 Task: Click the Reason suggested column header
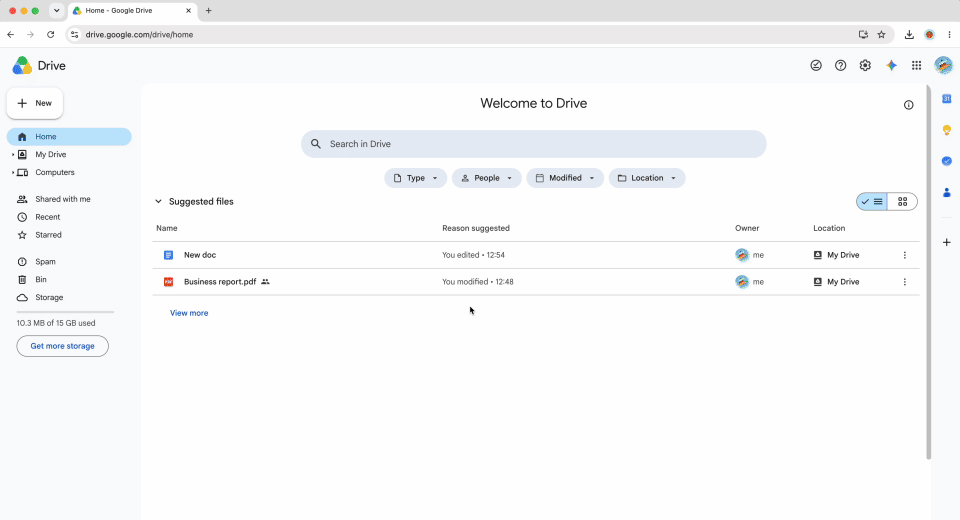click(x=476, y=228)
